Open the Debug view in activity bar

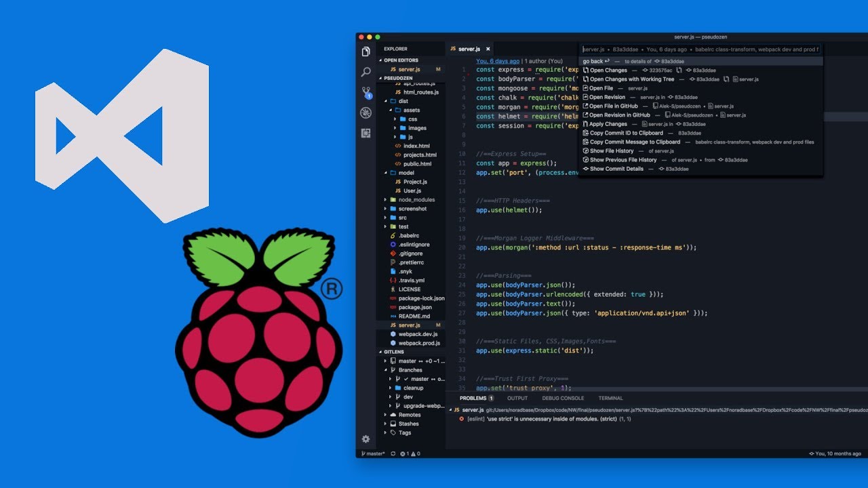366,113
